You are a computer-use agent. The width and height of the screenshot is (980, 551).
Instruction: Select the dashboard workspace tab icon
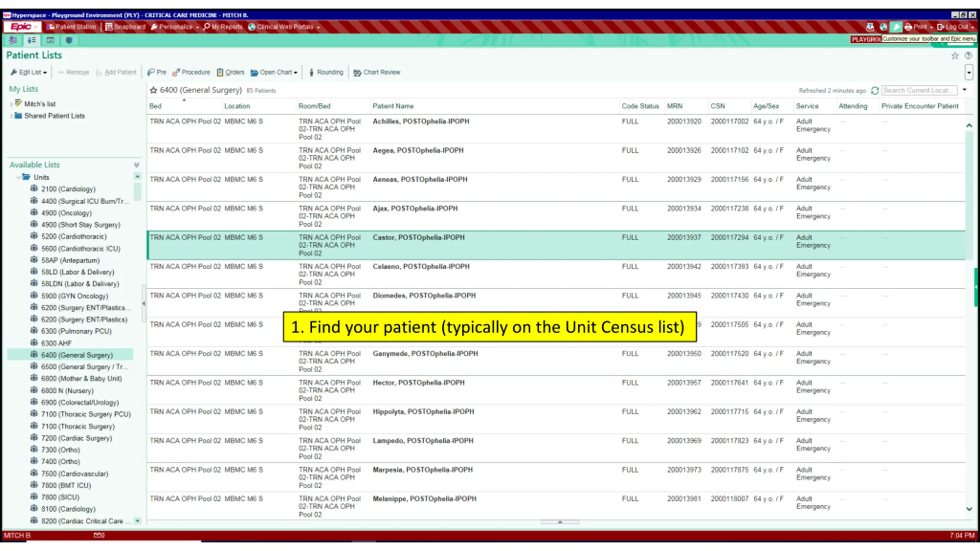click(50, 40)
